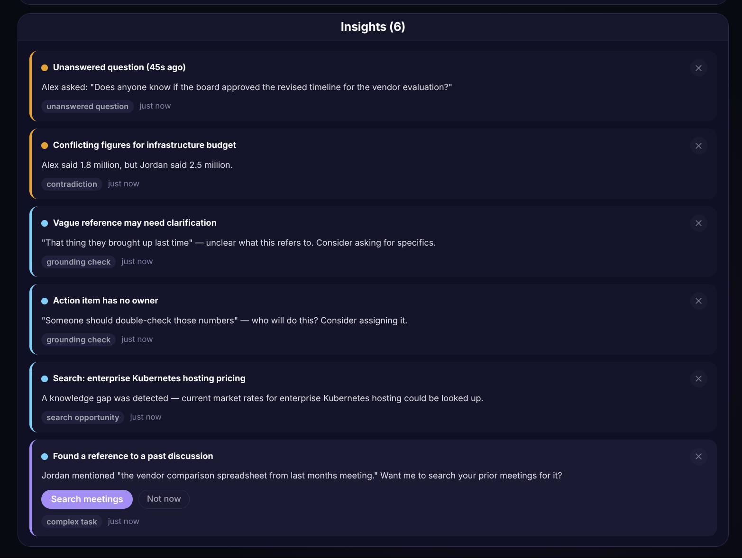742x560 pixels.
Task: Click the unanswered question tag
Action: coord(87,106)
